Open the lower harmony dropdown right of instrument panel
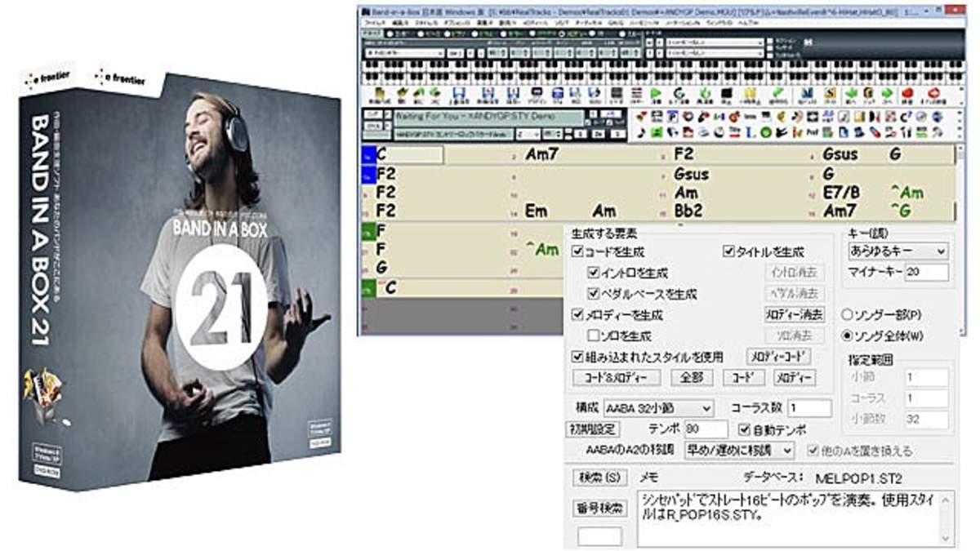Screen dimensions: 980x551 [715, 51]
